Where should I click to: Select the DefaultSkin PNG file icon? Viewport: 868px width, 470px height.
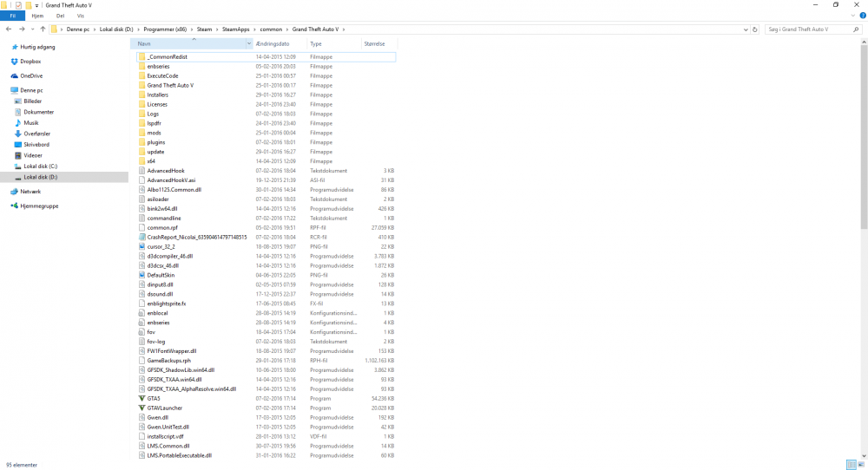click(141, 275)
